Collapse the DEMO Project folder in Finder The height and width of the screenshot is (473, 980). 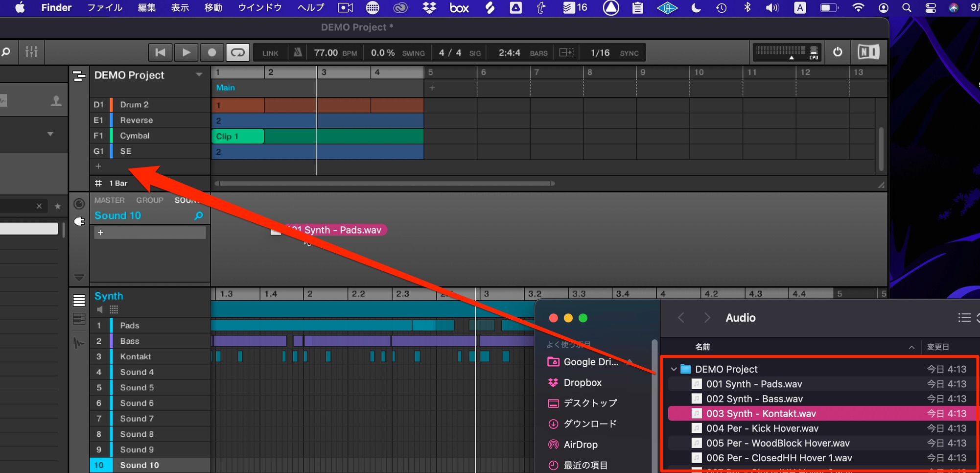[x=674, y=369]
